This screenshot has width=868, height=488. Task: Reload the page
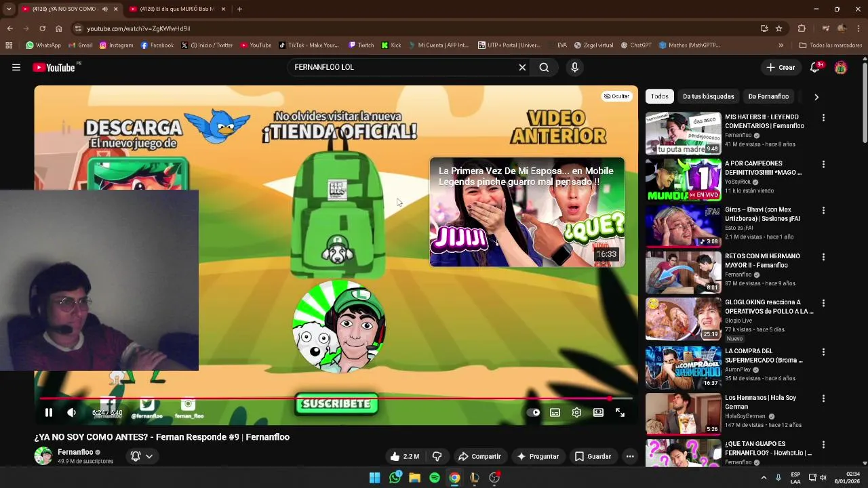(x=42, y=28)
